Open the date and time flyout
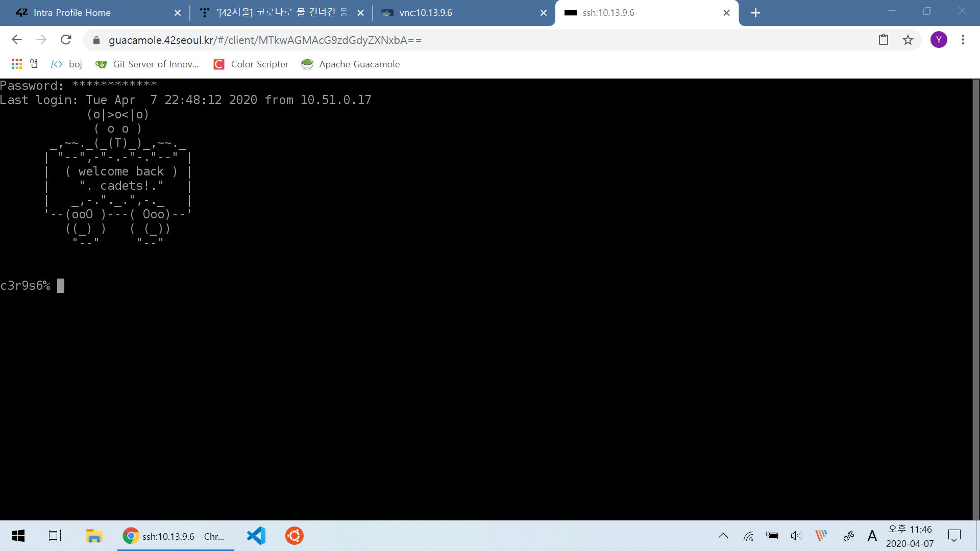The height and width of the screenshot is (551, 980). (x=910, y=536)
